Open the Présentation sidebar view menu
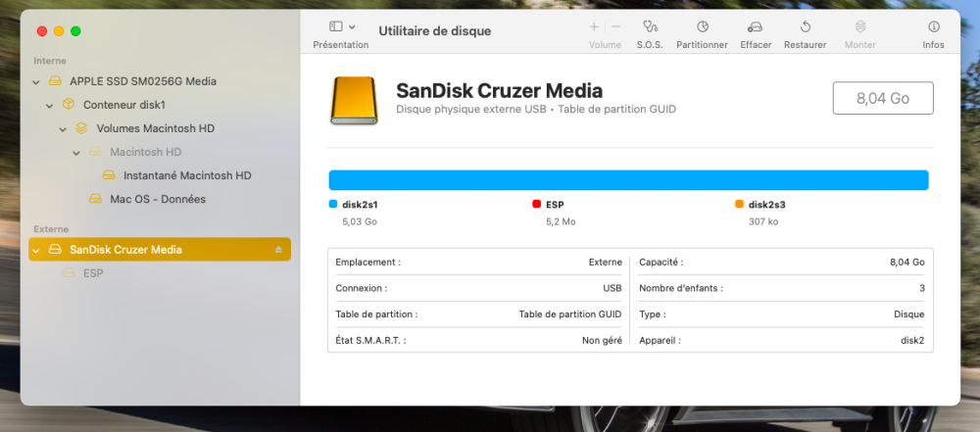This screenshot has width=980, height=432. point(341,26)
